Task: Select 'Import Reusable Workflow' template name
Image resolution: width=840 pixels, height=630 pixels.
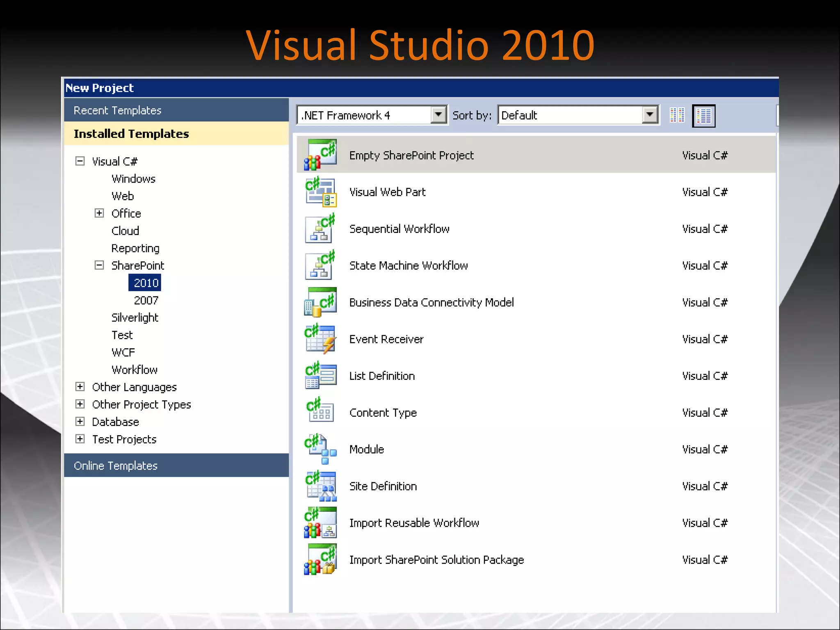Action: [x=414, y=523]
